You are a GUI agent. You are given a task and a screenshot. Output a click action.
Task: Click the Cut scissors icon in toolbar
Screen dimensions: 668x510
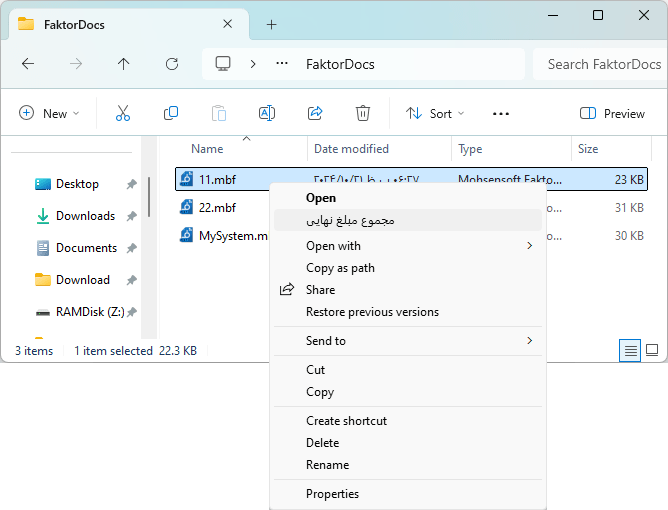[123, 114]
